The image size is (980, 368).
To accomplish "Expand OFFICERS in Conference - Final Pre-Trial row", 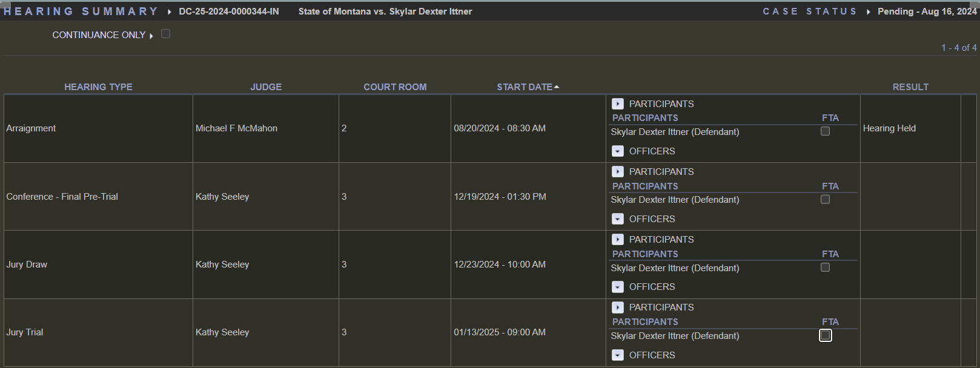I will pyautogui.click(x=617, y=218).
